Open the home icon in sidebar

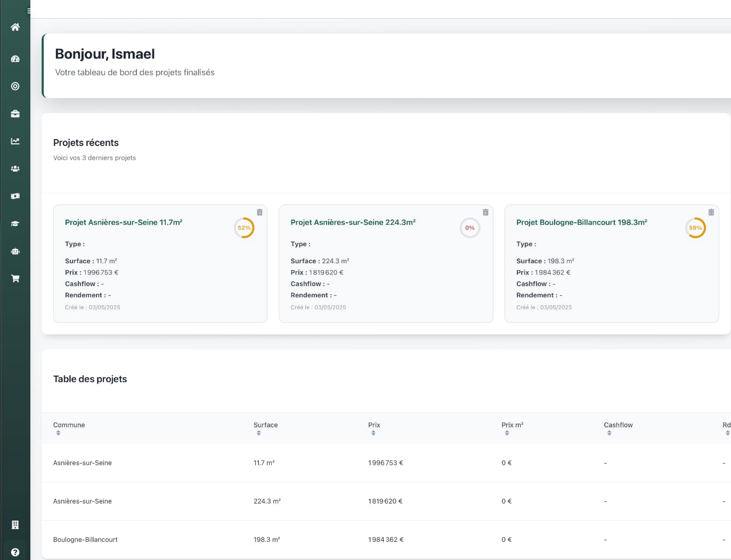[x=15, y=27]
